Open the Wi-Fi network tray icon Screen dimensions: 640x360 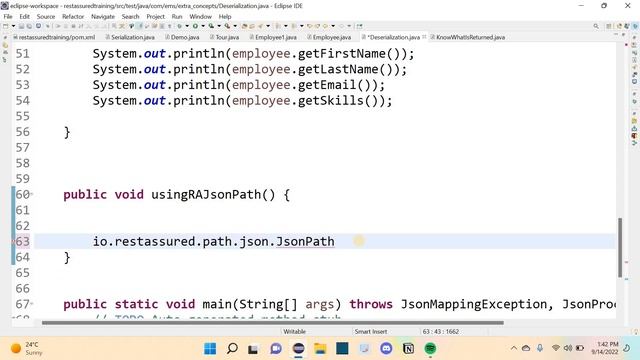tap(556, 348)
